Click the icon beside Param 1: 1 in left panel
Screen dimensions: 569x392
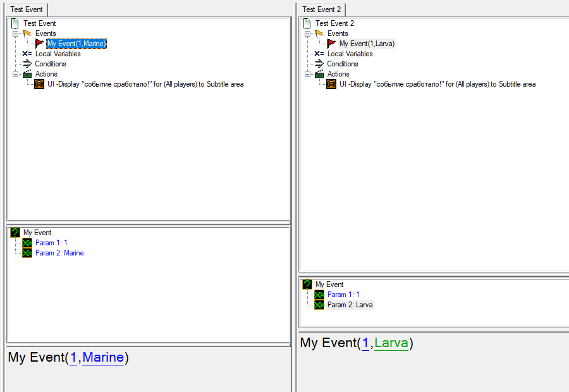tap(27, 243)
